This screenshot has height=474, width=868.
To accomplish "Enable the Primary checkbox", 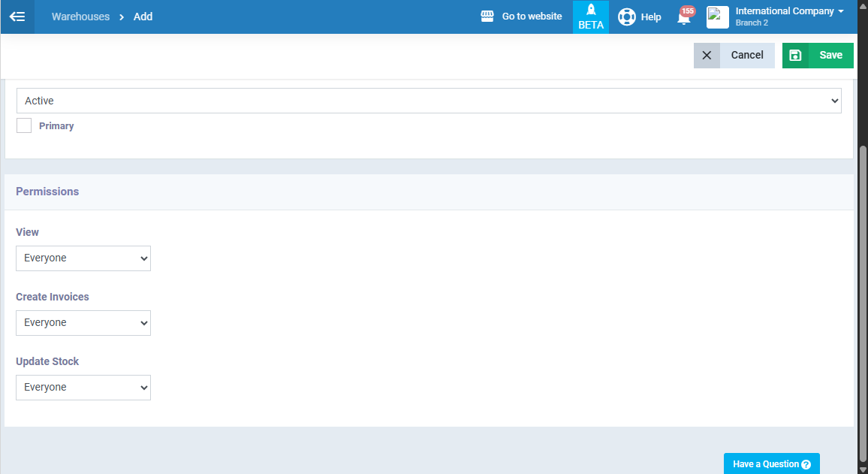I will tap(24, 126).
